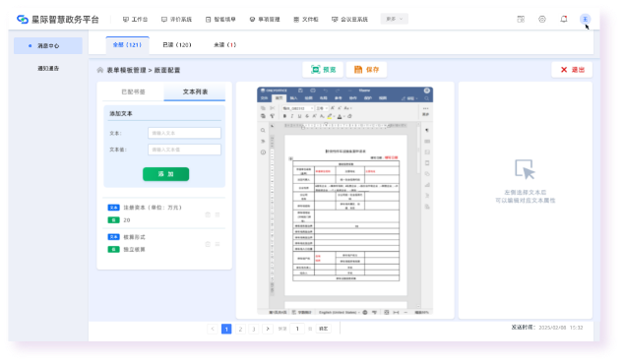Delete the 注册资本 text entry

(208, 214)
